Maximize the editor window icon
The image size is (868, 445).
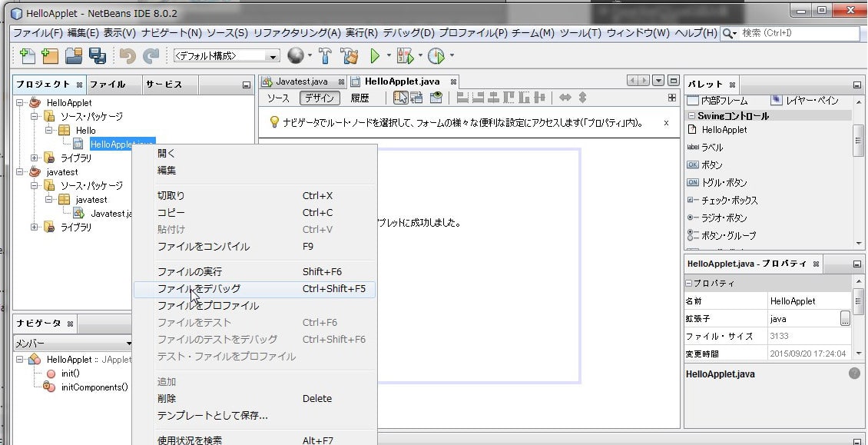pos(673,81)
